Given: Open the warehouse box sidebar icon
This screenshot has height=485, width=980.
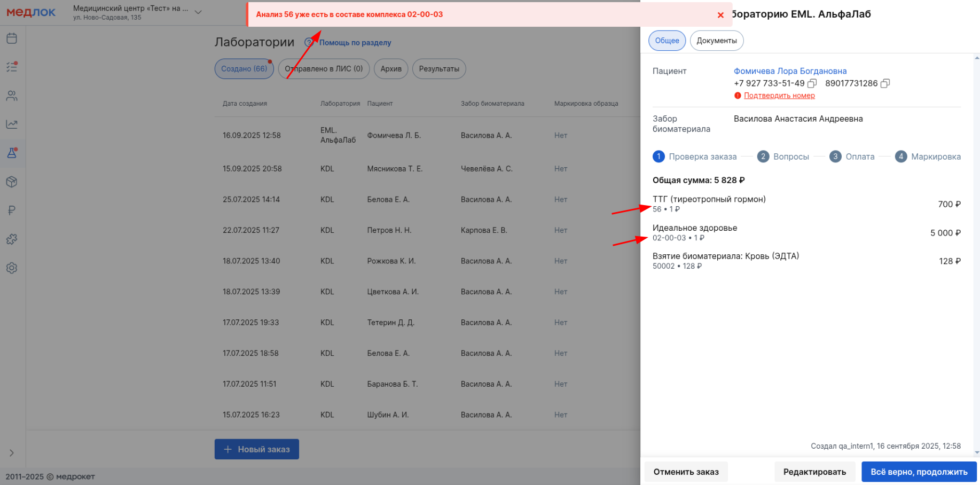Looking at the screenshot, I should pos(12,182).
